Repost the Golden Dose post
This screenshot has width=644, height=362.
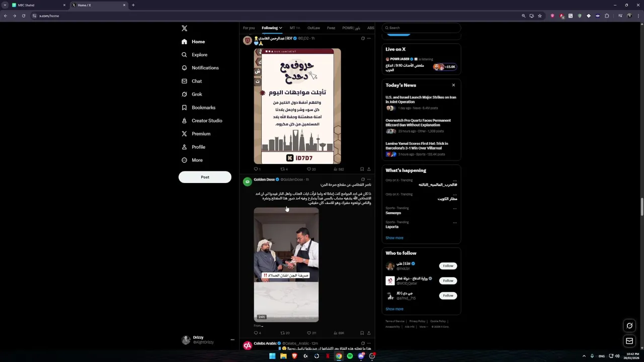284,333
